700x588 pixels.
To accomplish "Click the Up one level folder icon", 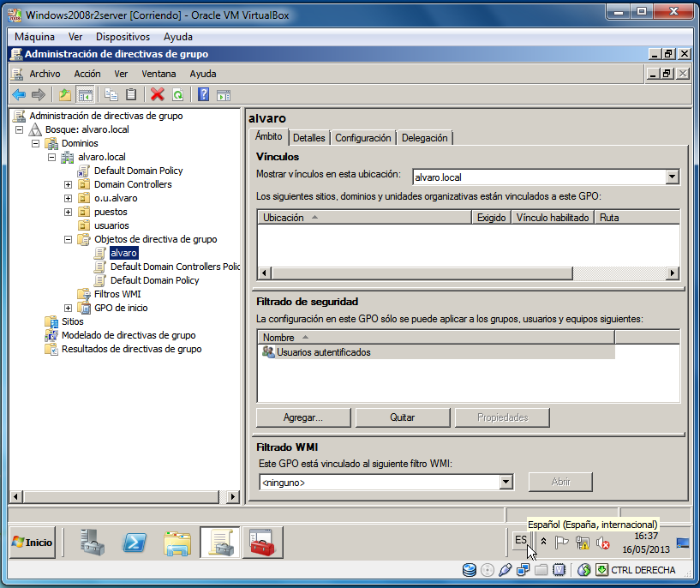I will click(64, 94).
